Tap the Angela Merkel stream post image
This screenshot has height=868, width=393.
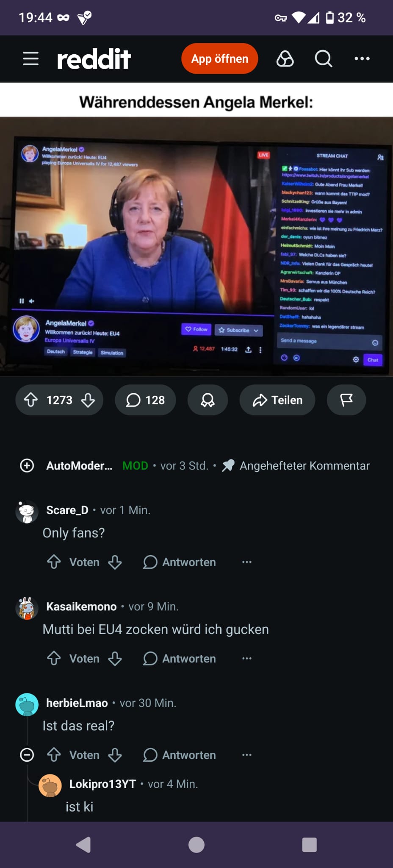[x=196, y=247]
